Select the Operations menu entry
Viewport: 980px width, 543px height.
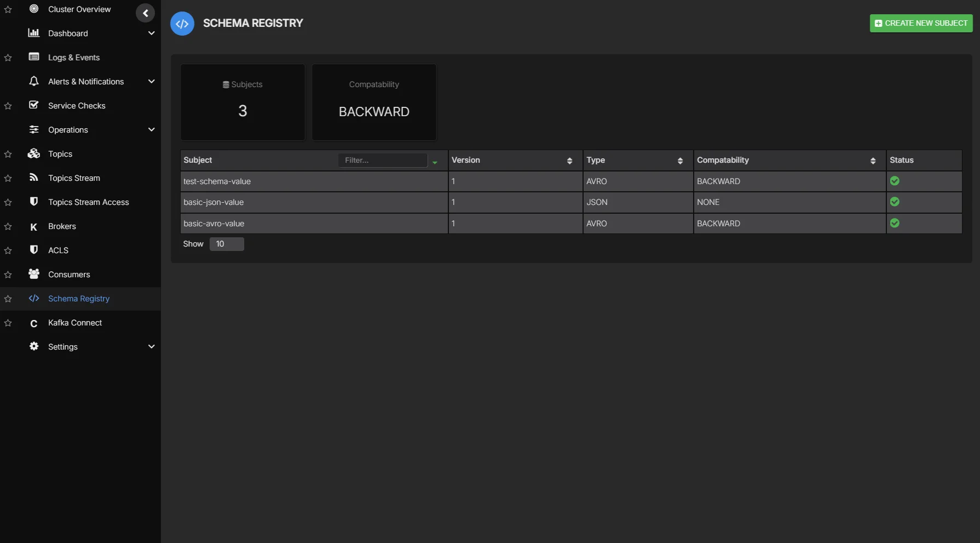click(68, 129)
